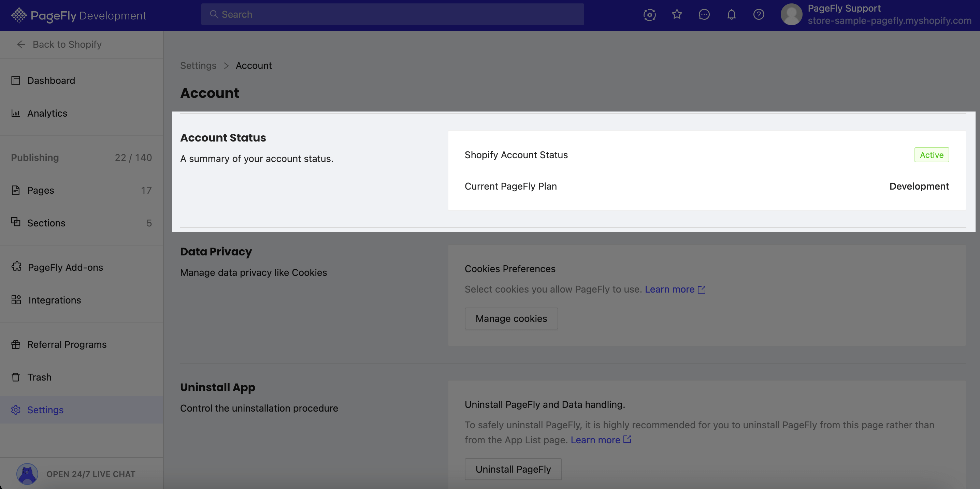Click external link icon beside cookies Learn more

(x=702, y=290)
